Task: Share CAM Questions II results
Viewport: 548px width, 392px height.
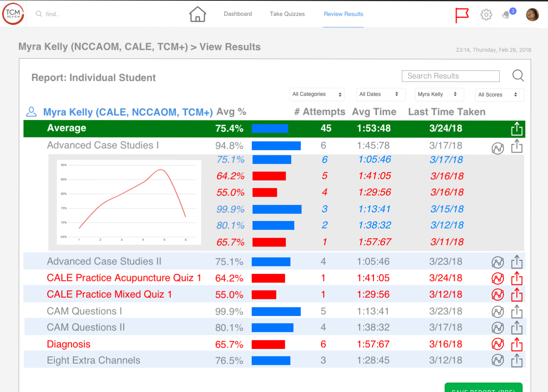Action: [517, 328]
